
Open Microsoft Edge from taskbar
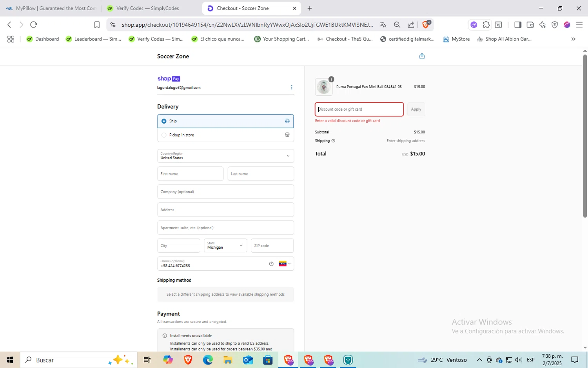tap(208, 360)
